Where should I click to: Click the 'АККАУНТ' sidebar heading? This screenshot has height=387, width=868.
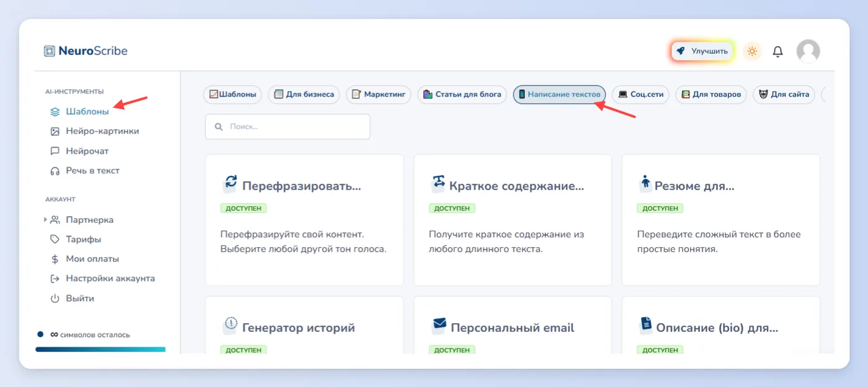[60, 199]
